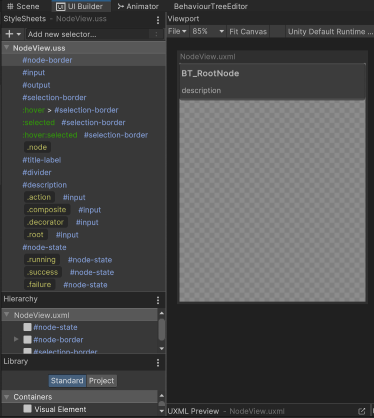The height and width of the screenshot is (418, 374).
Task: Click the Add new selector input field
Action: pos(88,34)
